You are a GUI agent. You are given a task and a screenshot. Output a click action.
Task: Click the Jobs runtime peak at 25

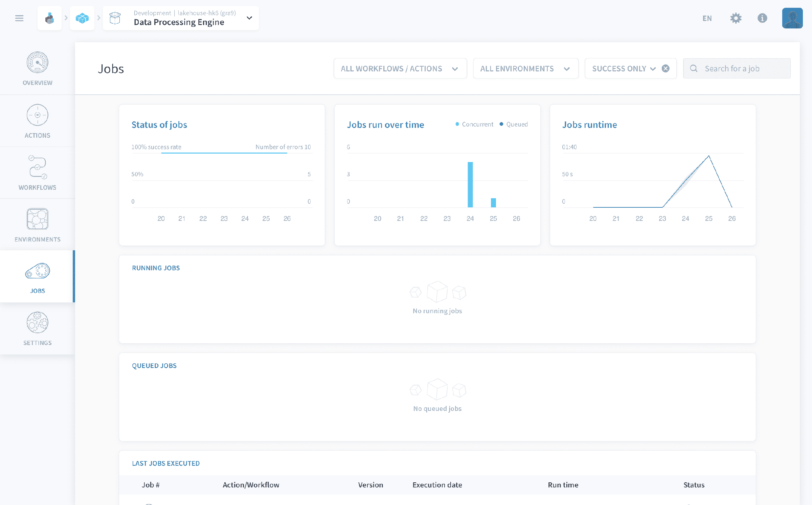click(x=709, y=156)
